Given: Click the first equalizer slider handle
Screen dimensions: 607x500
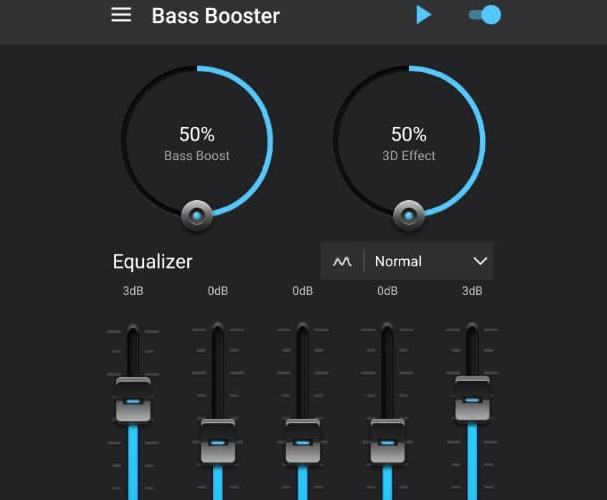Looking at the screenshot, I should (x=133, y=400).
